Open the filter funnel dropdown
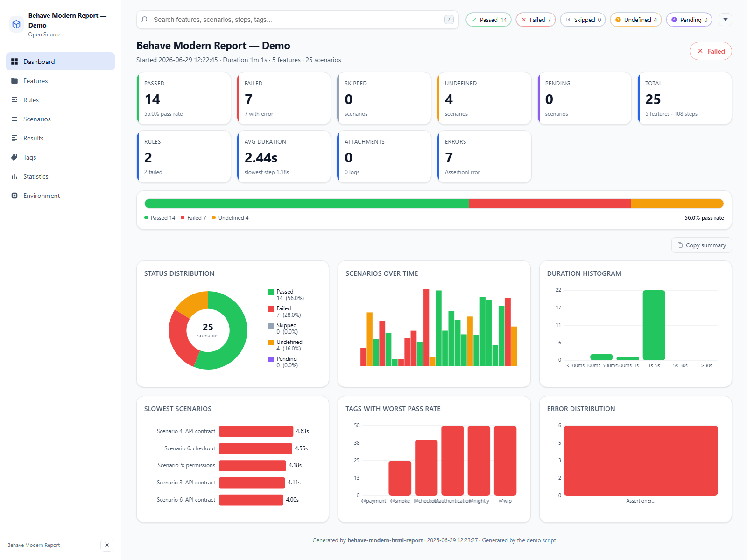This screenshot has height=560, width=747. point(726,20)
